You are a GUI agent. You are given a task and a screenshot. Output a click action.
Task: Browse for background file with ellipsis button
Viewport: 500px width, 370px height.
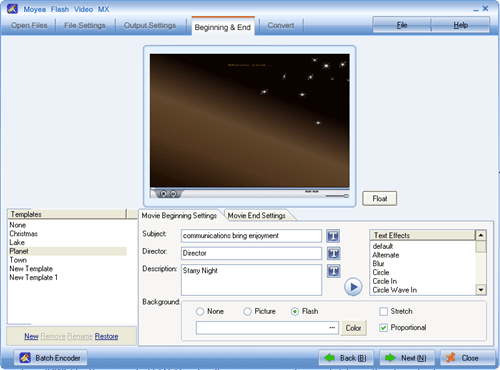pos(332,328)
